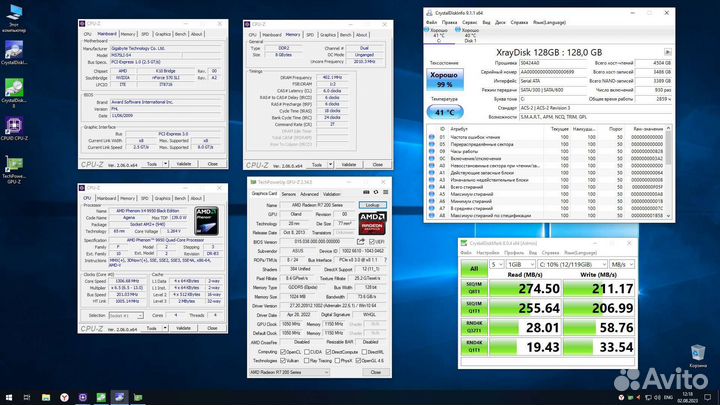Select the SPD tab in the CPU-Z Memory window
The width and height of the screenshot is (720, 405).
[x=310, y=35]
